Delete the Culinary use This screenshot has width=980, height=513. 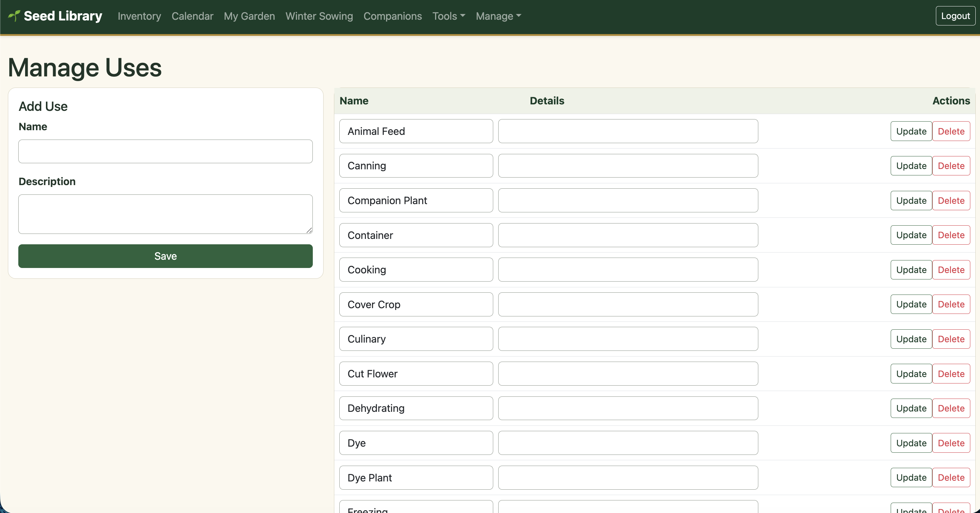tap(951, 339)
